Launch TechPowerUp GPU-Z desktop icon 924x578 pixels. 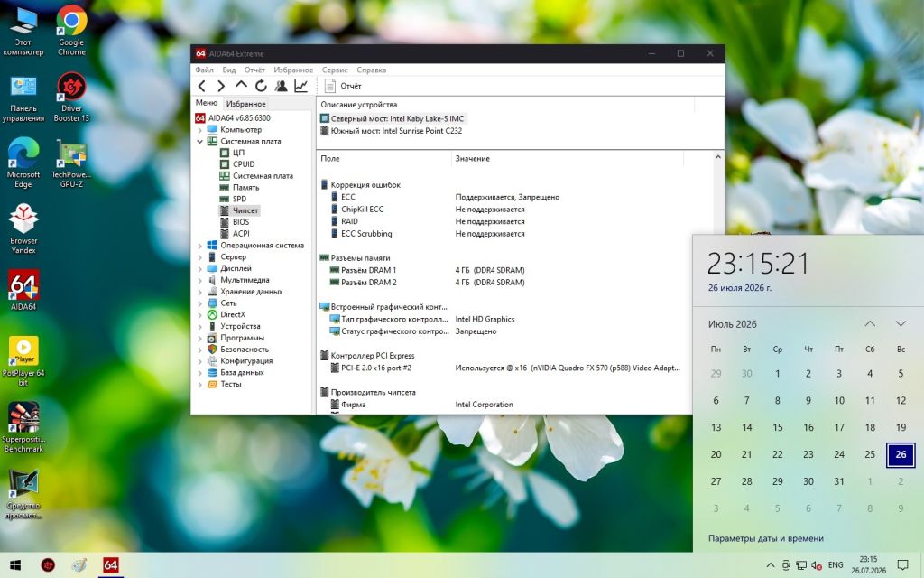pyautogui.click(x=71, y=163)
